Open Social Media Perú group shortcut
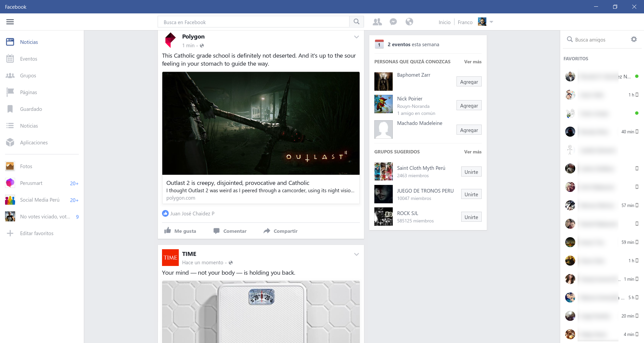 [42, 200]
